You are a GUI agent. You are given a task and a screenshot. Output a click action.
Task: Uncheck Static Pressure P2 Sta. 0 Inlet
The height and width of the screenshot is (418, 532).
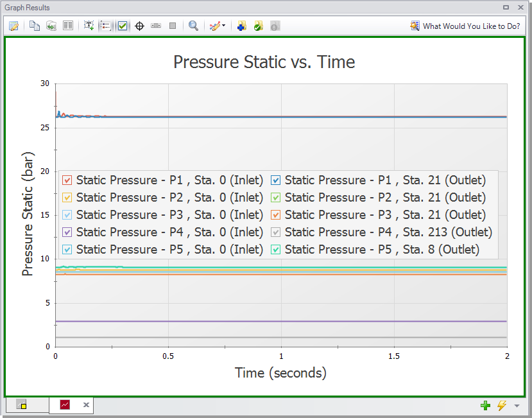coord(67,198)
